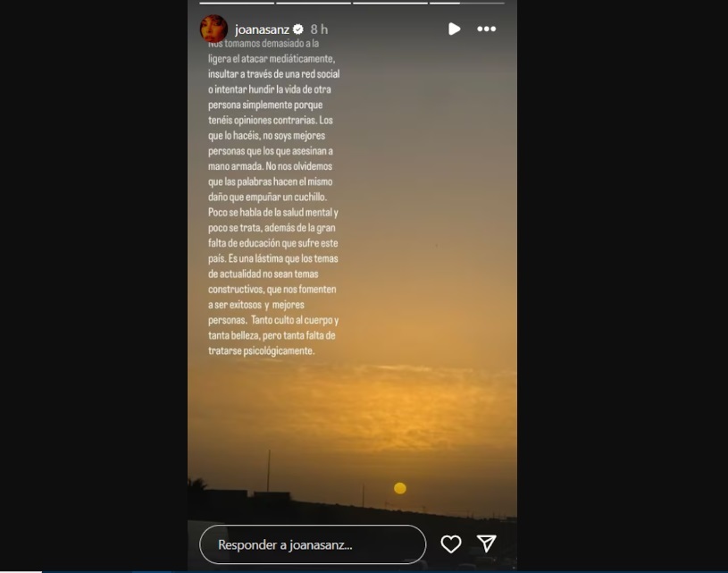Screen dimensions: 728x573
Task: Click the 8 h timestamp
Action: pyautogui.click(x=319, y=29)
